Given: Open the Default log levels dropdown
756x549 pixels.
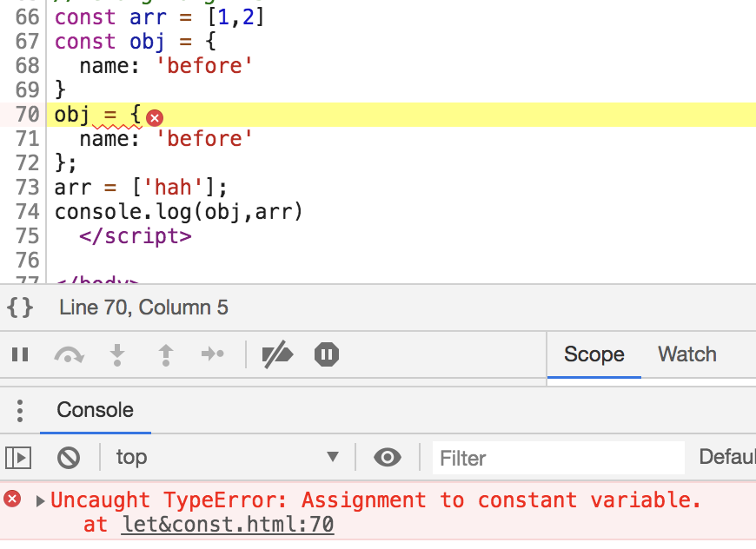Looking at the screenshot, I should pos(726,458).
